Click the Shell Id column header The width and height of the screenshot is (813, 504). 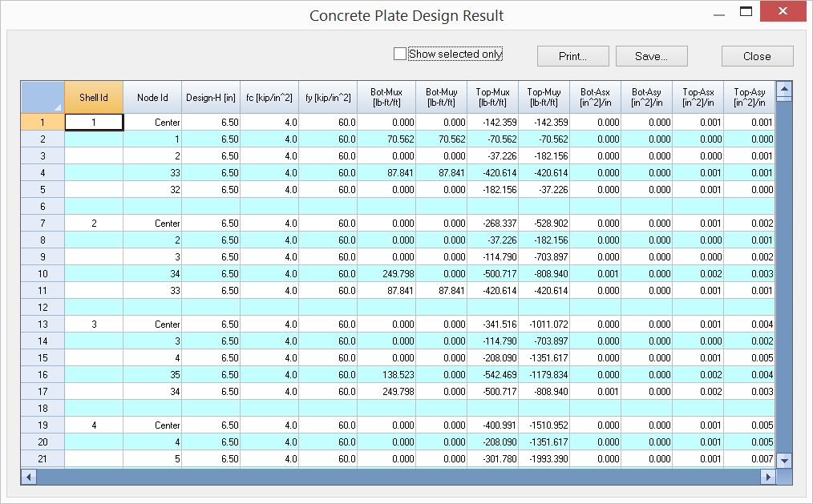point(93,96)
